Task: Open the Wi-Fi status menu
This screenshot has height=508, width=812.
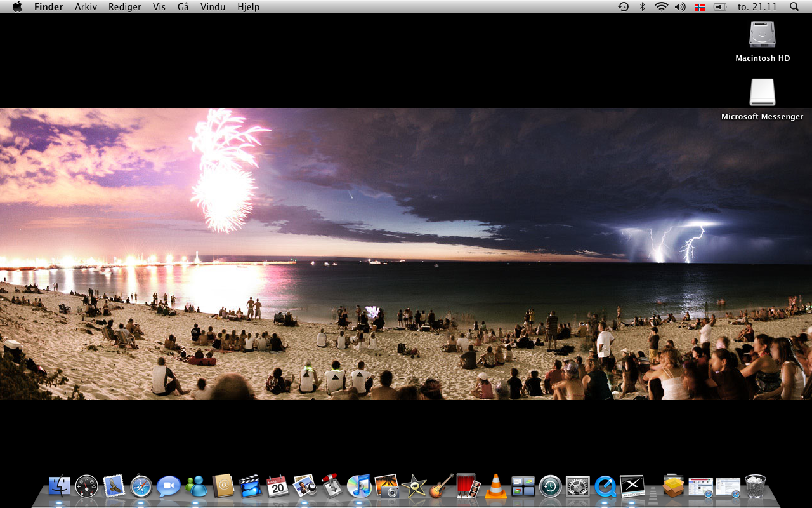Action: pos(662,6)
